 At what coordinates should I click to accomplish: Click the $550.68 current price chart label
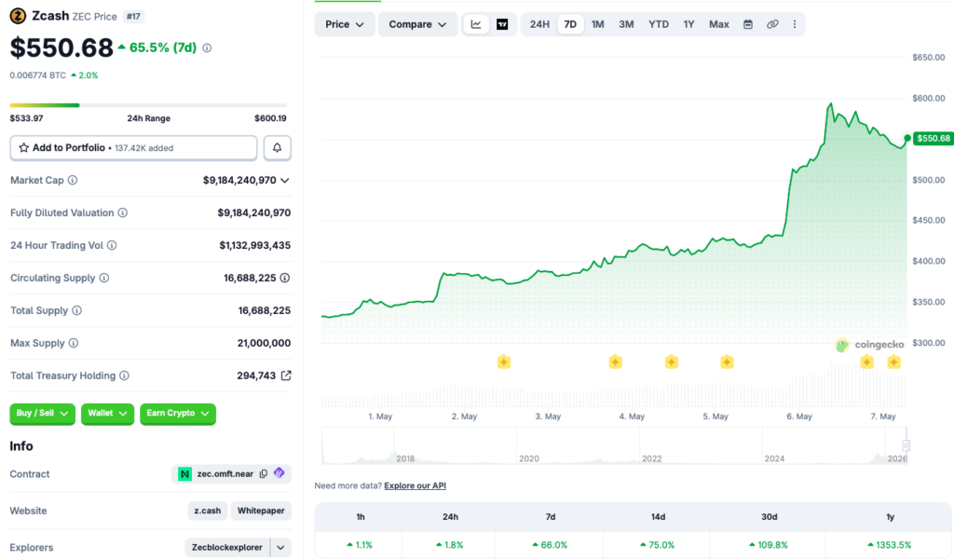933,139
